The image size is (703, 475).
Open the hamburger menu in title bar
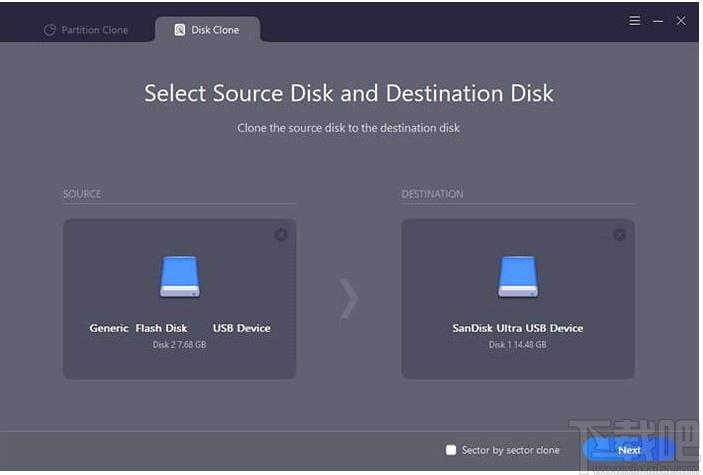click(634, 21)
